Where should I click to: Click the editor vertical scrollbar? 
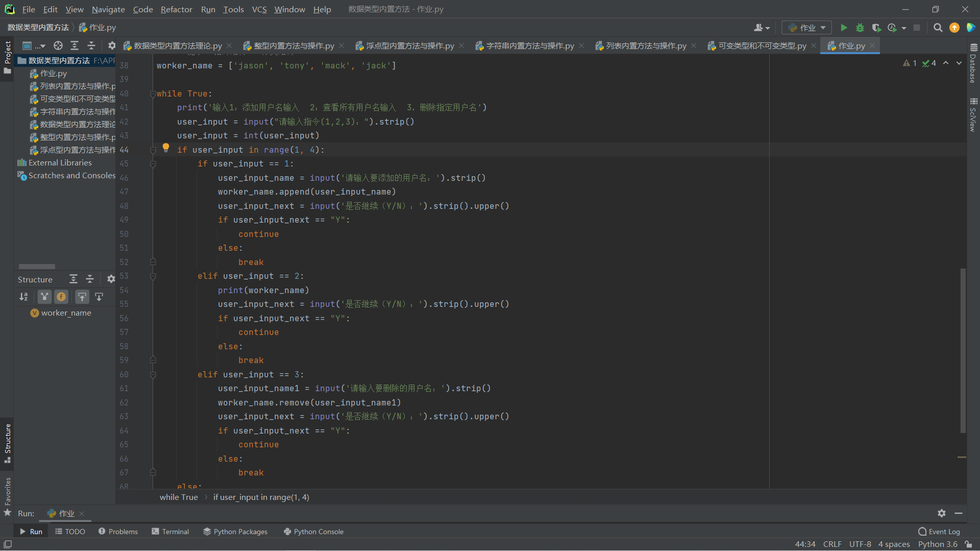[963, 350]
